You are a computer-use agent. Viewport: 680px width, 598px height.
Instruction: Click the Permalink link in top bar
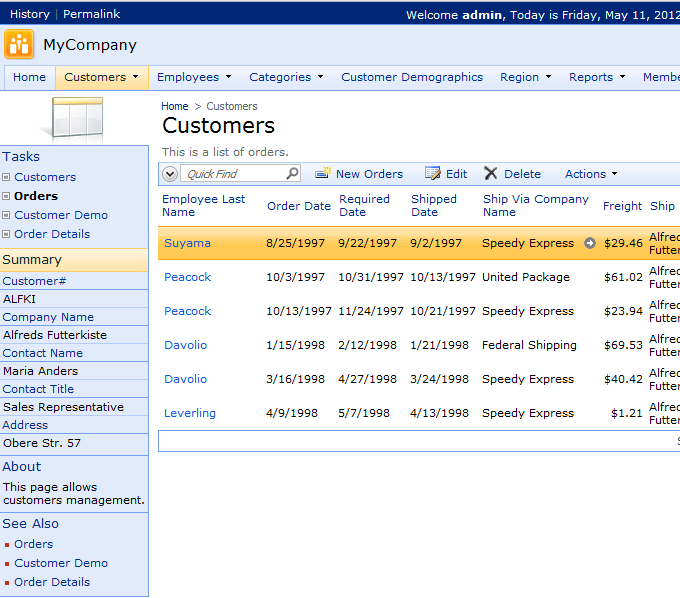click(x=91, y=14)
